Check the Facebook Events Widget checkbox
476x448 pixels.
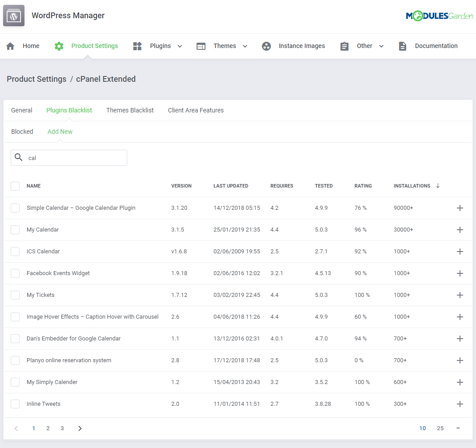15,273
